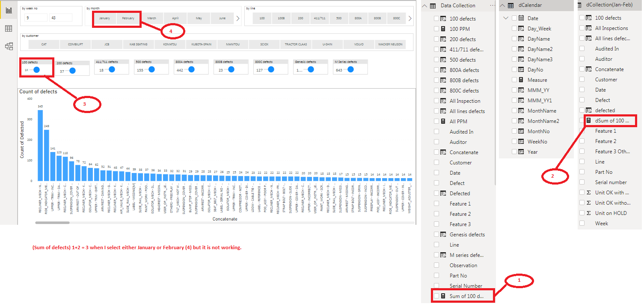The height and width of the screenshot is (307, 644).
Task: Click the bar labeled 249
Action: coord(47,155)
